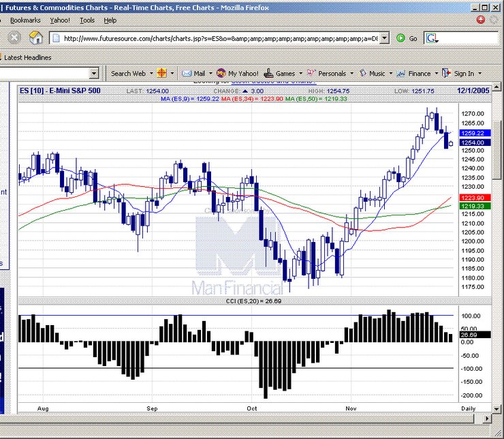The image size is (504, 439).
Task: Expand the Yahoo search box dropdown
Action: point(93,74)
